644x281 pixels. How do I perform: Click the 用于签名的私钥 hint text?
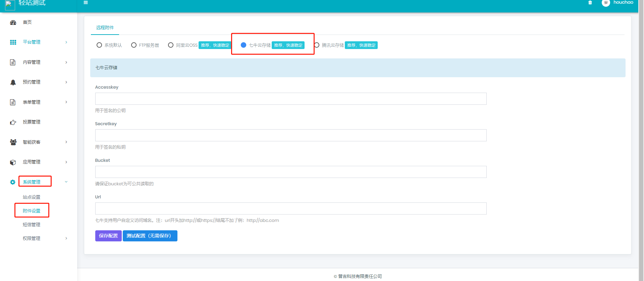point(110,147)
